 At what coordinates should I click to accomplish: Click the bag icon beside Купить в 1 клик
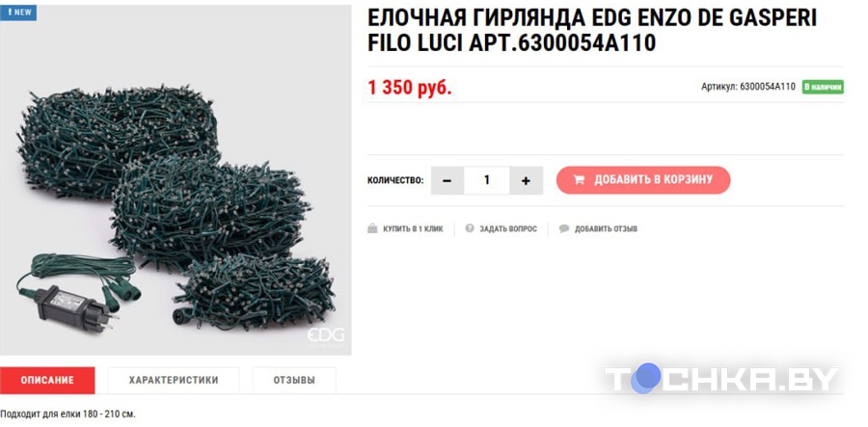coord(372,228)
